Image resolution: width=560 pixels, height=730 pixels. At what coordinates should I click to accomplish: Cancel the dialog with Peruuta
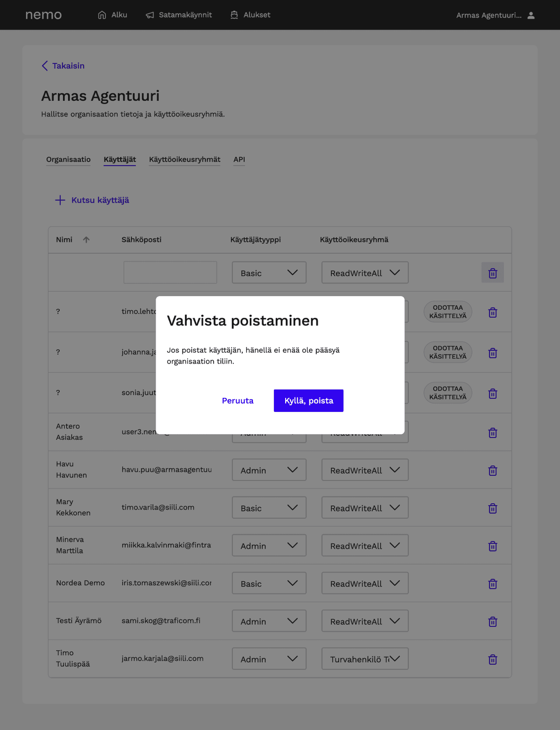[238, 401]
